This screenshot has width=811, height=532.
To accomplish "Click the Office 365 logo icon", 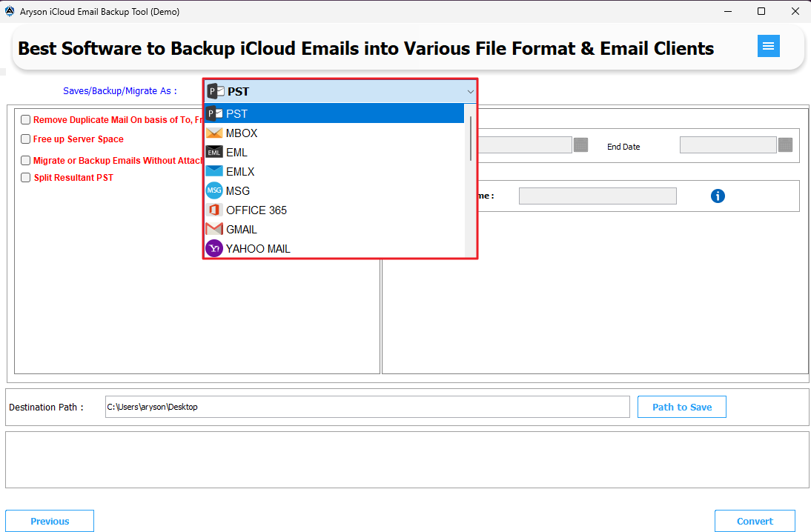I will [214, 210].
